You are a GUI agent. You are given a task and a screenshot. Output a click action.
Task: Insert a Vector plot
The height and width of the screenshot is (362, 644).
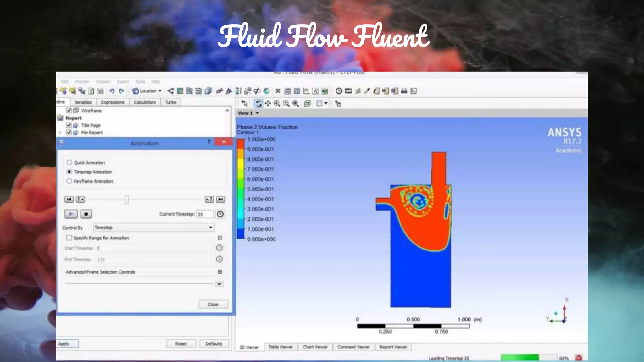[170, 91]
